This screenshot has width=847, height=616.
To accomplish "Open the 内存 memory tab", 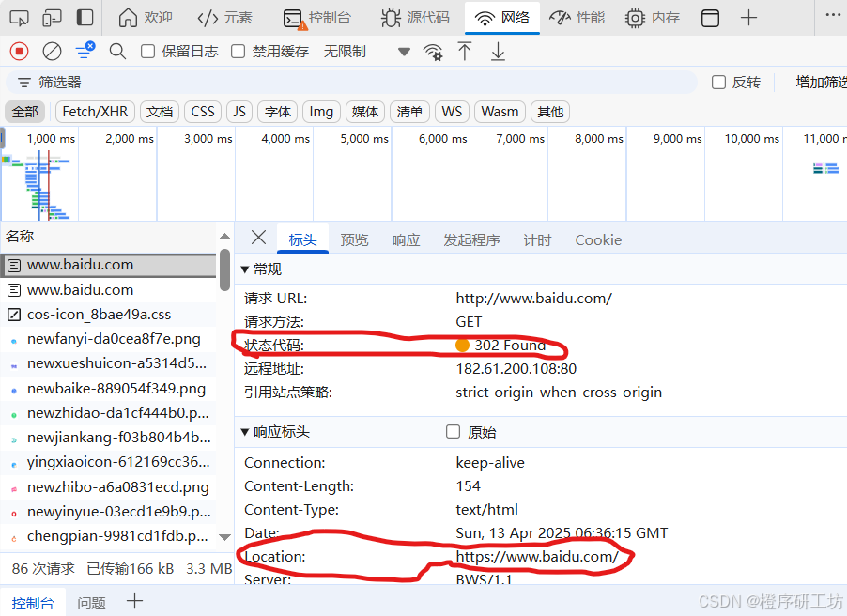I will click(652, 18).
